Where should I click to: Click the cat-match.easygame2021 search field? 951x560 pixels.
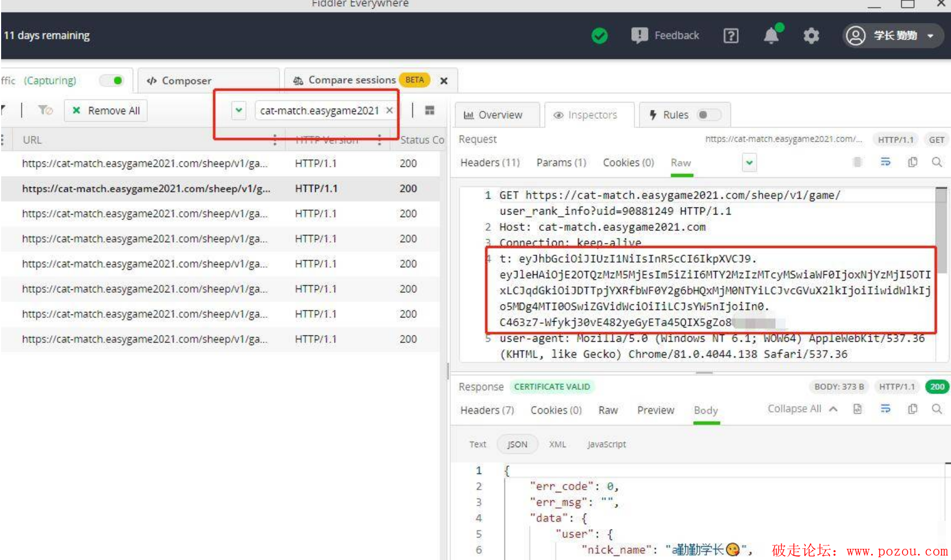319,110
